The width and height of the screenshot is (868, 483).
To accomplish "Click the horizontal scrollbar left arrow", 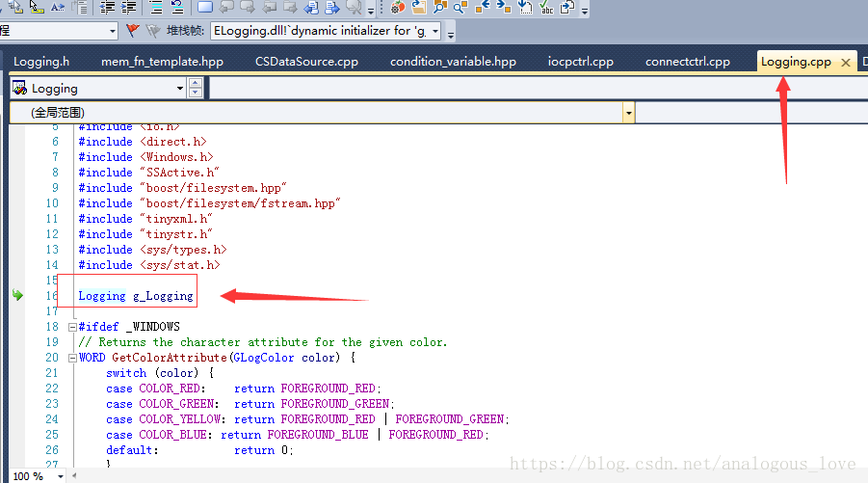I will (74, 475).
